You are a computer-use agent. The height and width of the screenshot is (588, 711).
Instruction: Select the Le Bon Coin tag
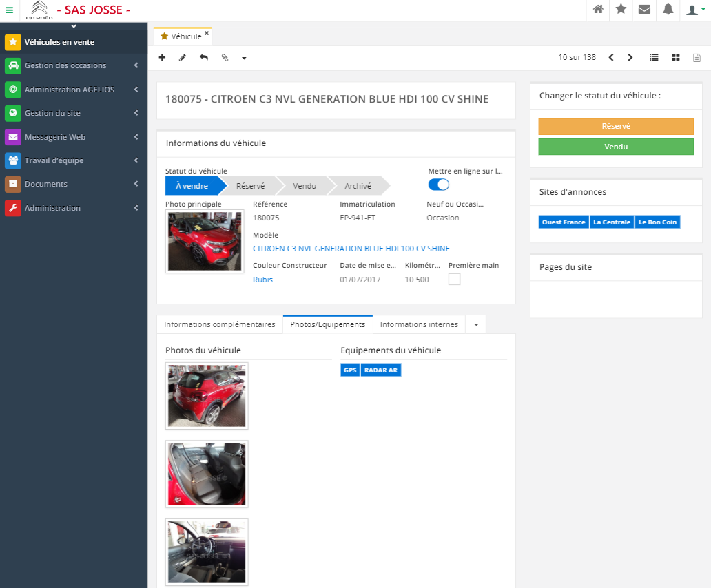tap(657, 222)
